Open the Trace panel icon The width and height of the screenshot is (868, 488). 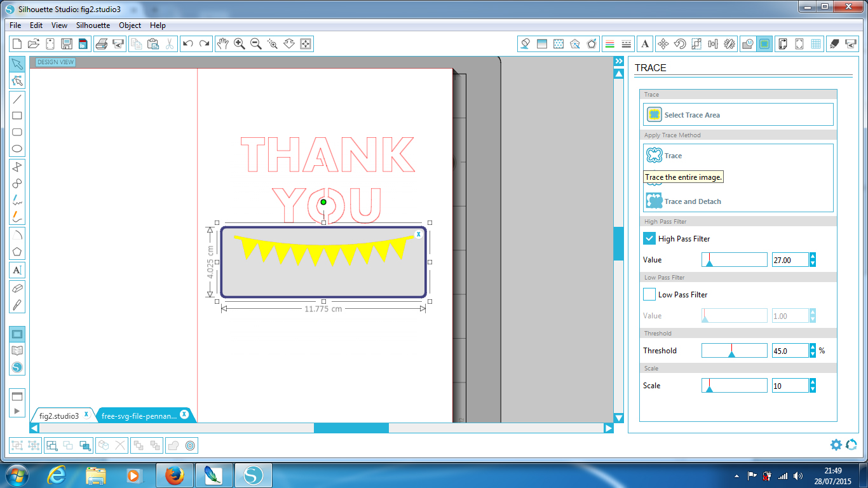(x=764, y=44)
